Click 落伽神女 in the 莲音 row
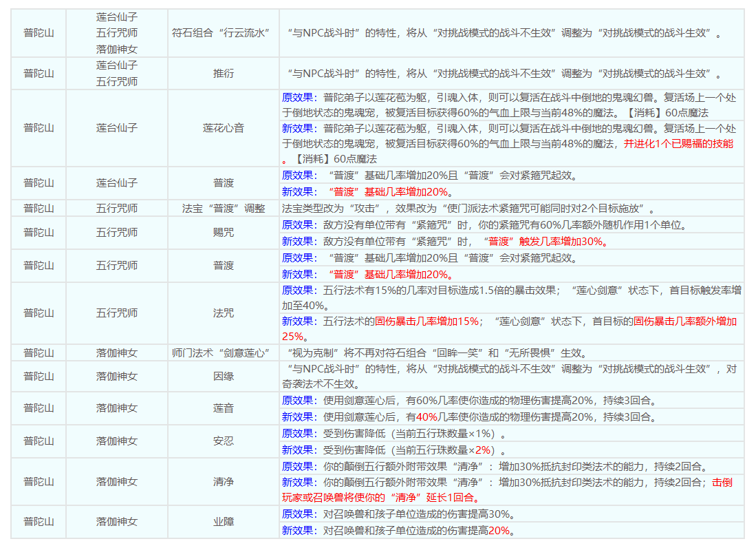 pyautogui.click(x=117, y=408)
